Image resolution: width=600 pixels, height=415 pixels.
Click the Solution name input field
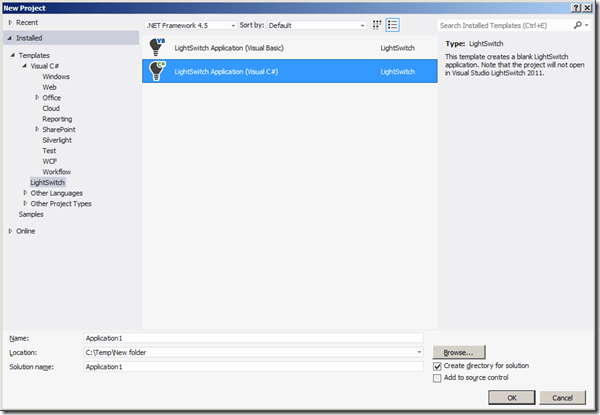coord(253,367)
